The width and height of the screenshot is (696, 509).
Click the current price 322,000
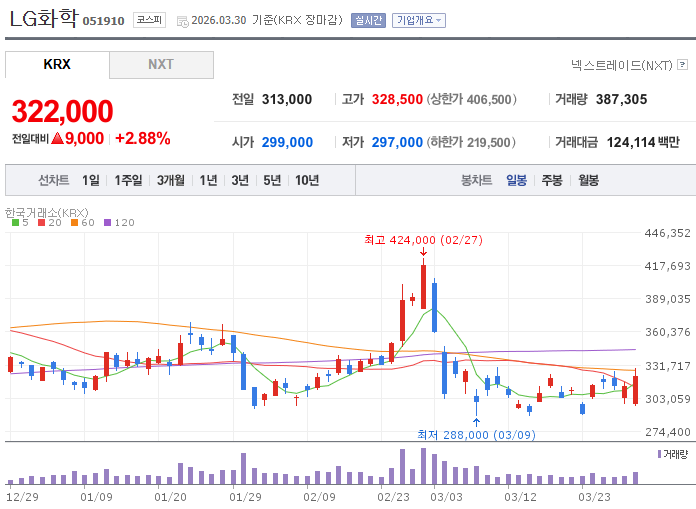click(63, 111)
